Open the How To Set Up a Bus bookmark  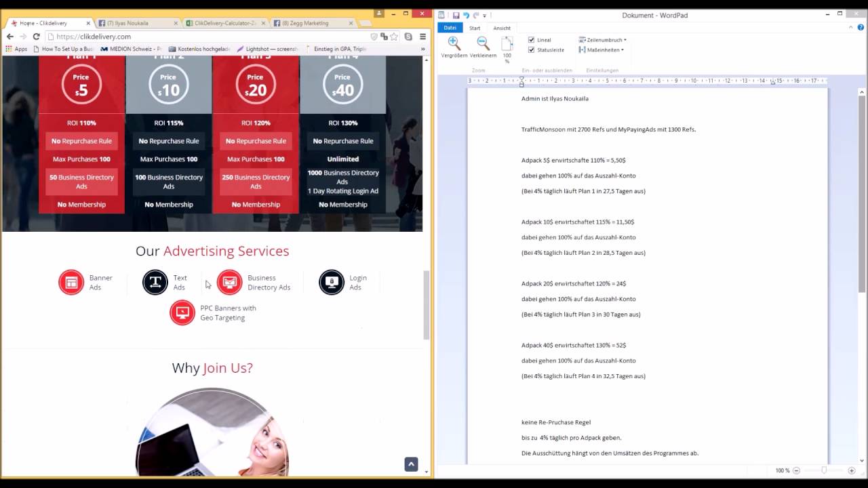pyautogui.click(x=63, y=49)
